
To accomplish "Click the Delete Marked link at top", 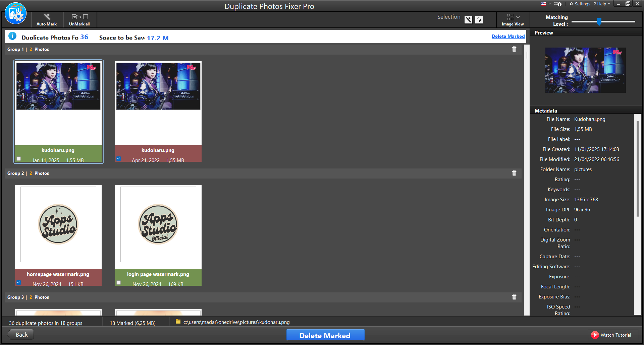I will coord(508,36).
